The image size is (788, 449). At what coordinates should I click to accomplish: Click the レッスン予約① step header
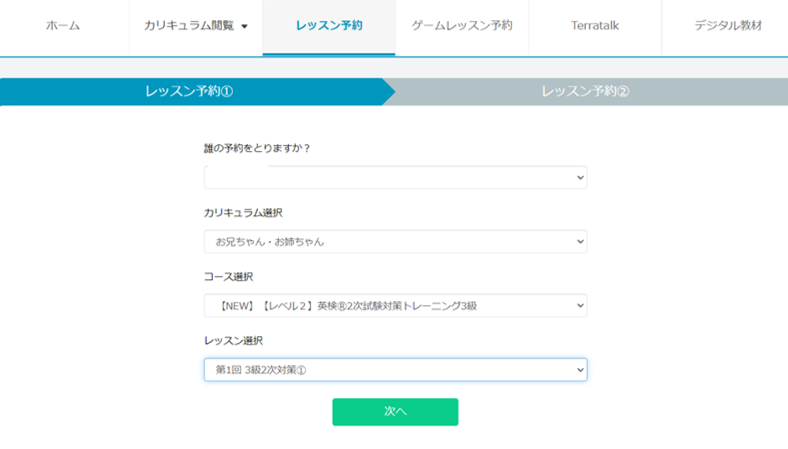[189, 91]
